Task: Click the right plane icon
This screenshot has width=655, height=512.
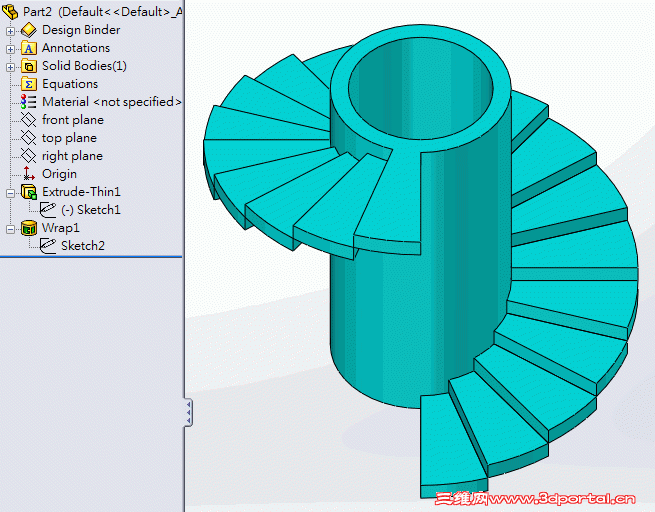Action: coord(28,156)
